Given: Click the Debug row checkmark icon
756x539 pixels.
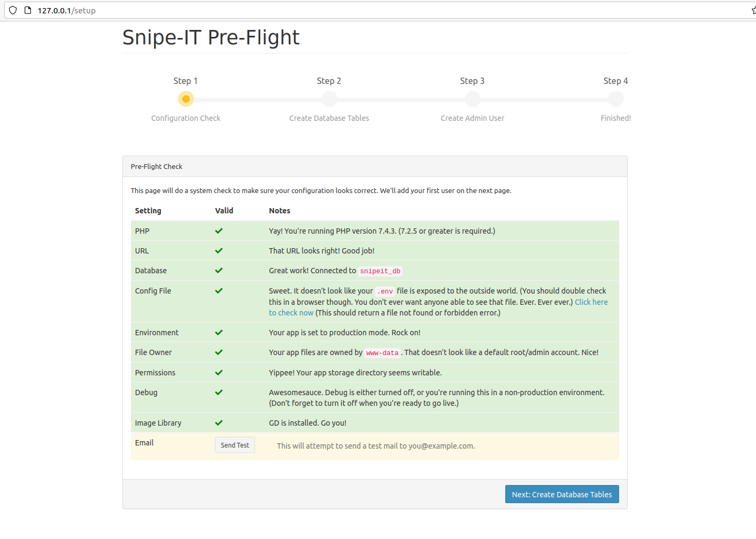Looking at the screenshot, I should 219,392.
